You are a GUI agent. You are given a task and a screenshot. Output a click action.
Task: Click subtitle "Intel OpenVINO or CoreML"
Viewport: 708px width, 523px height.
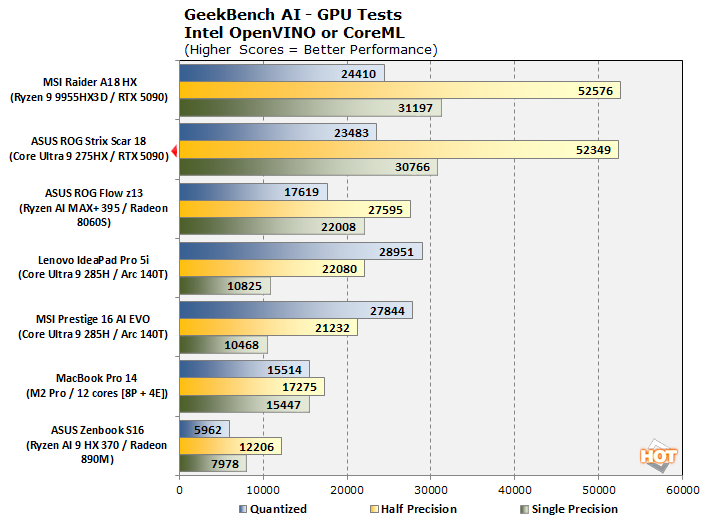[x=294, y=33]
